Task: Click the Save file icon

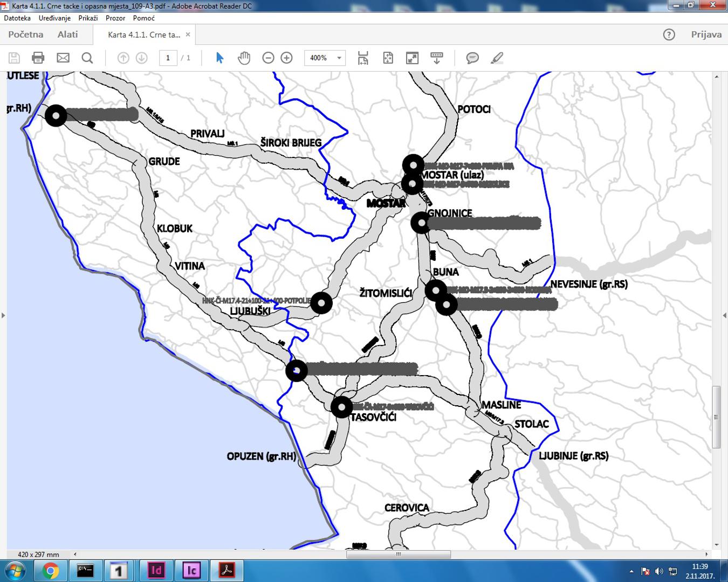Action: [15, 58]
